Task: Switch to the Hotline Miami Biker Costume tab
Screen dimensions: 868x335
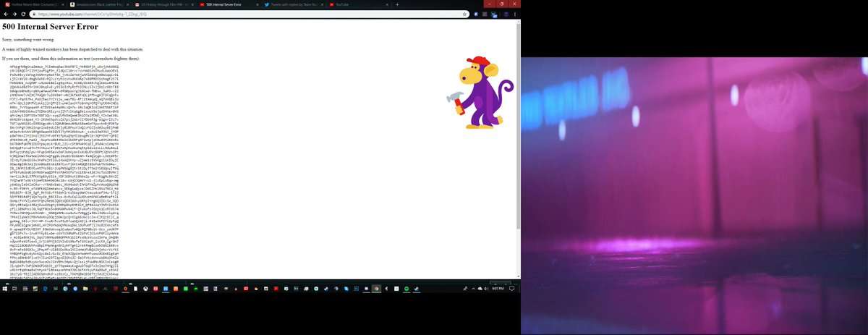Action: click(33, 4)
